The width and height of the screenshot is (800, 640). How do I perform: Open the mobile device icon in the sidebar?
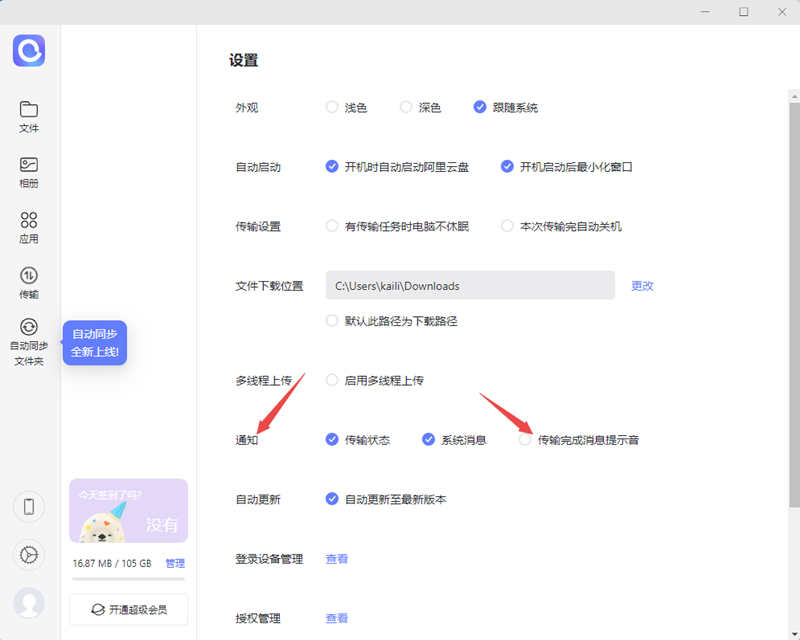[x=28, y=507]
